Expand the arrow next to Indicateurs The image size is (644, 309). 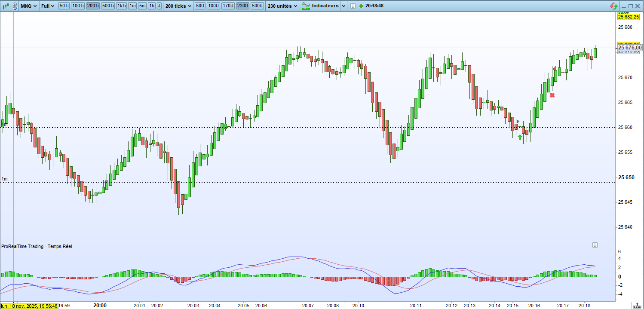pyautogui.click(x=343, y=6)
